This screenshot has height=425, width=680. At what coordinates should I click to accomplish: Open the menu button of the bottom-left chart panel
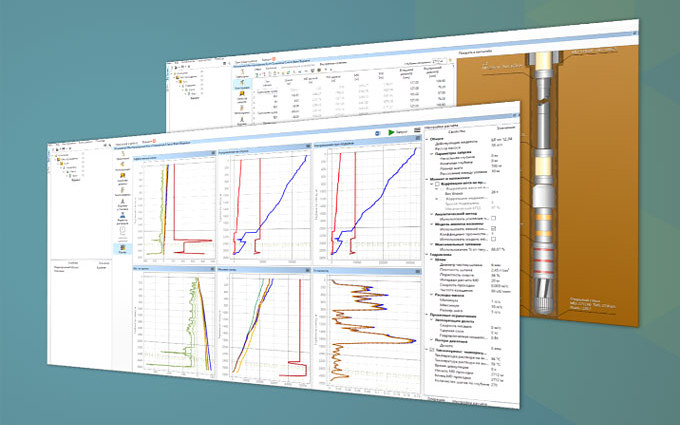click(x=213, y=269)
